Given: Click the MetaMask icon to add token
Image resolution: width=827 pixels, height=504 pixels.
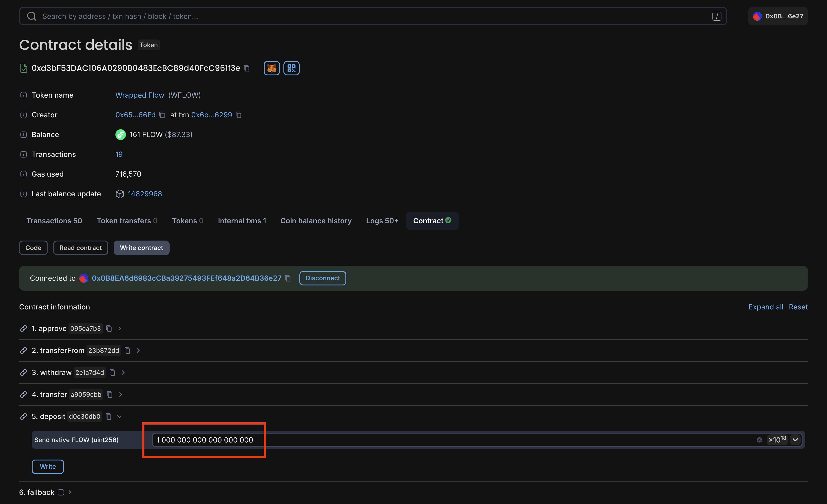Looking at the screenshot, I should pyautogui.click(x=271, y=68).
